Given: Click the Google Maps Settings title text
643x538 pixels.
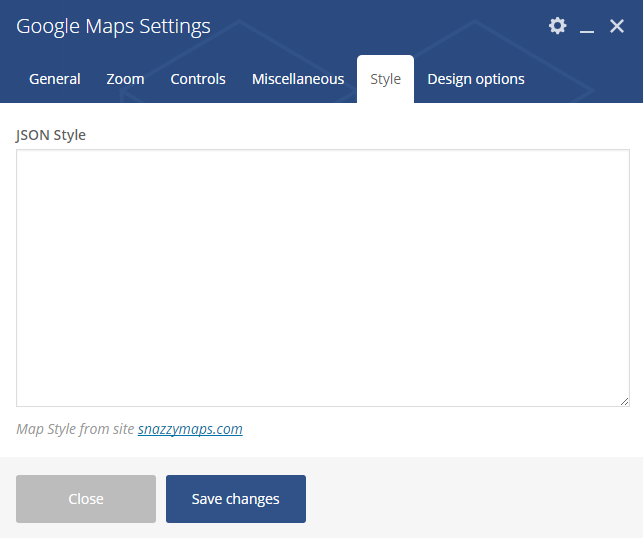Looking at the screenshot, I should (113, 26).
